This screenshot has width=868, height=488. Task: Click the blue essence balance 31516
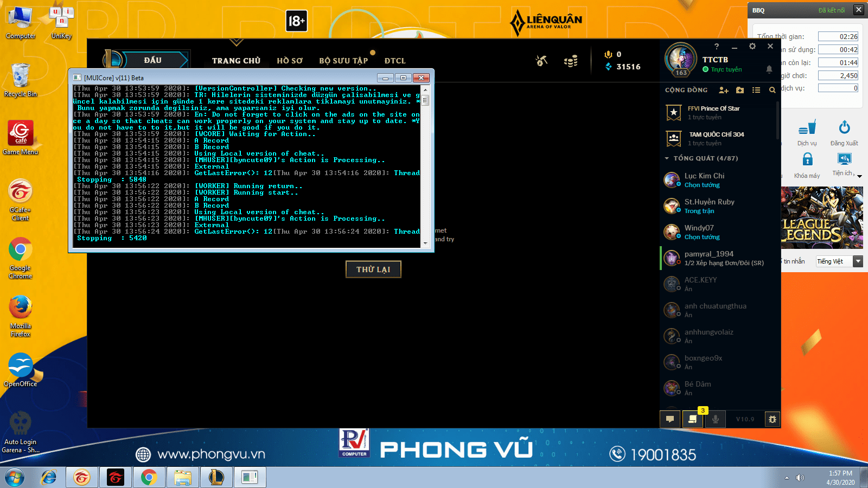pyautogui.click(x=623, y=67)
